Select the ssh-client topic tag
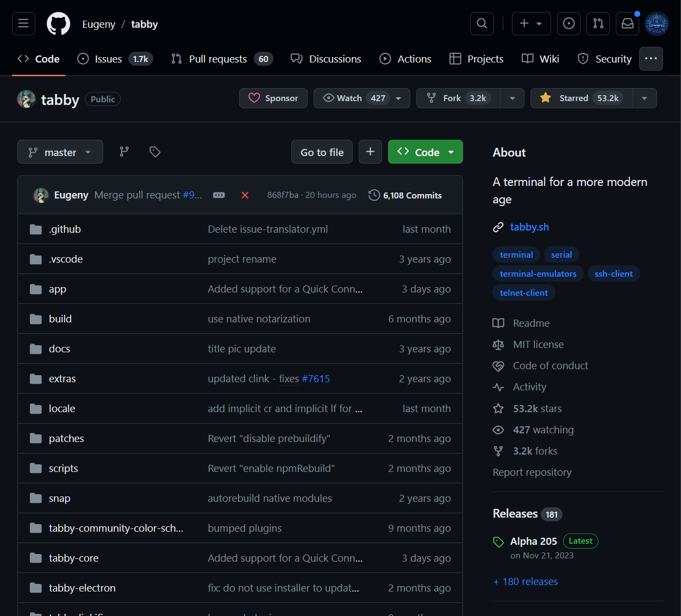 point(614,273)
